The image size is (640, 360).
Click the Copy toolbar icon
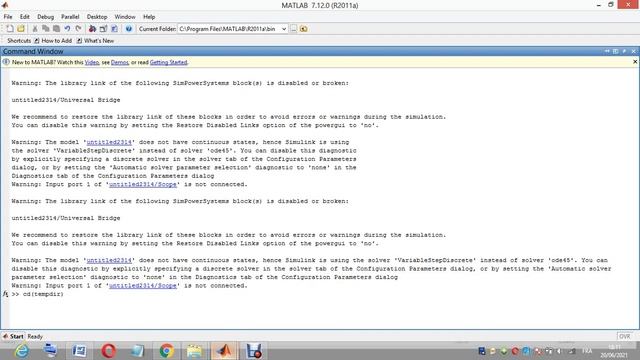point(45,29)
